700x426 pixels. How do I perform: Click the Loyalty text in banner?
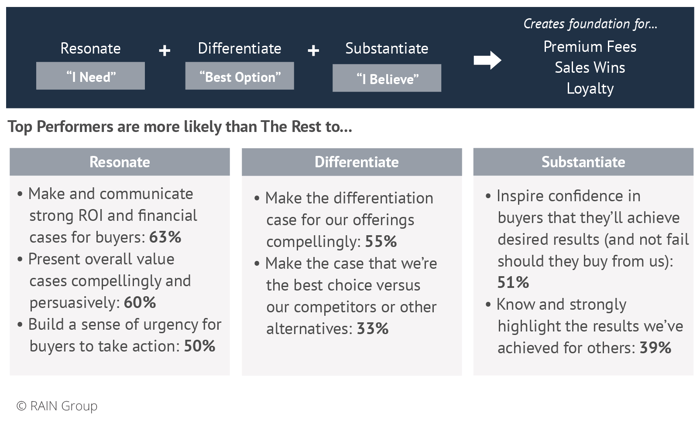(589, 89)
